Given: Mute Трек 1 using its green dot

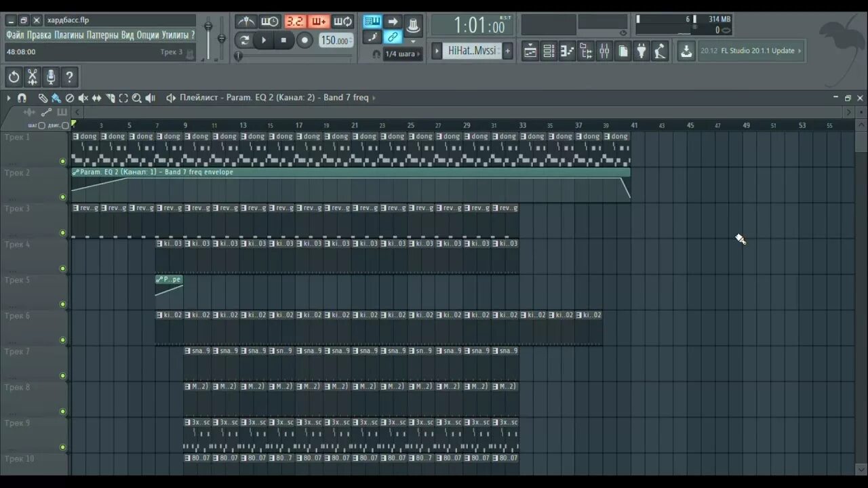Looking at the screenshot, I should [x=63, y=161].
